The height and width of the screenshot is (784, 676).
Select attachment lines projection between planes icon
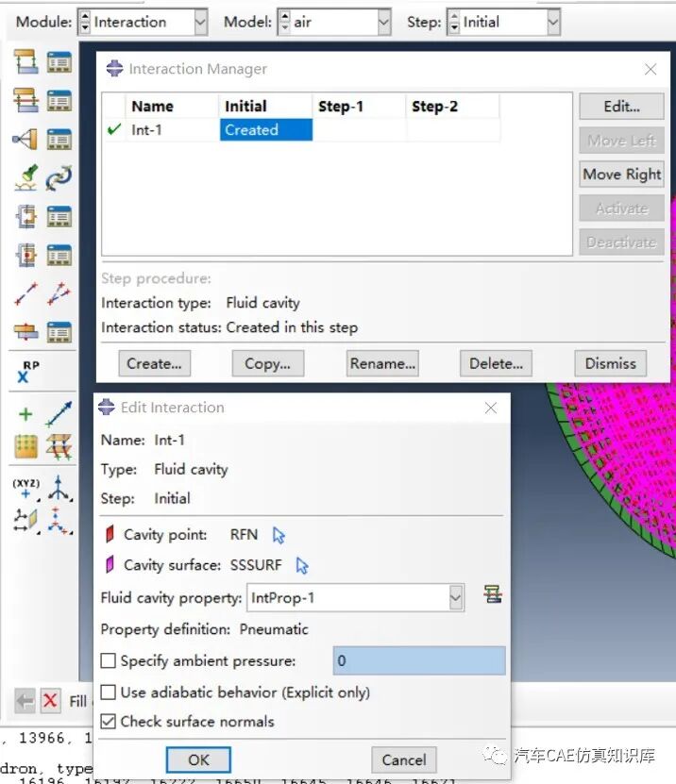(x=59, y=446)
